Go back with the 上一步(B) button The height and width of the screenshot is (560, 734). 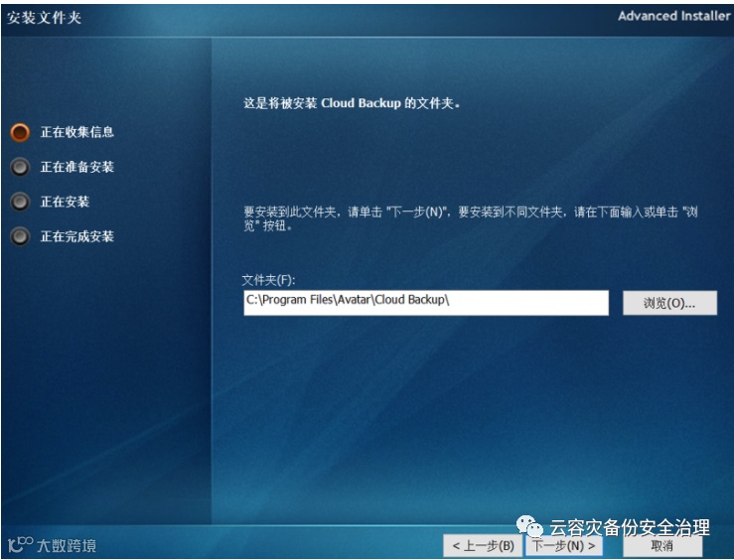[x=483, y=546]
